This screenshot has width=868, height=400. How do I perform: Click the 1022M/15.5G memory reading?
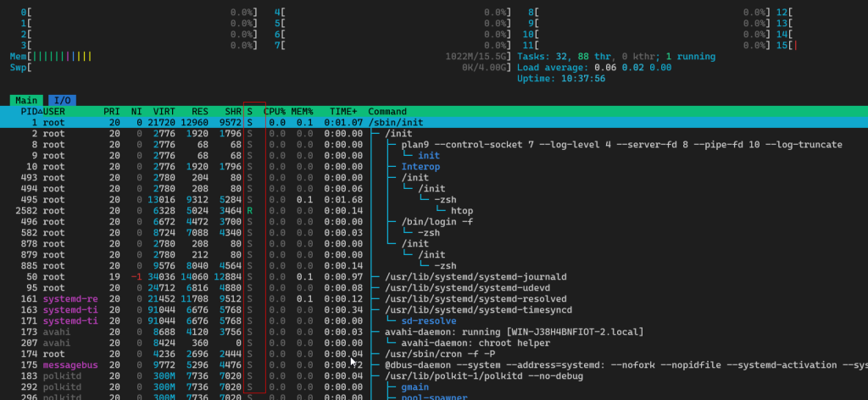[x=476, y=57]
